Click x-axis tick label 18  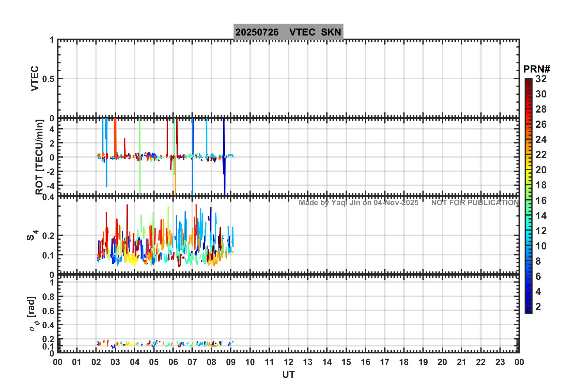[404, 362]
